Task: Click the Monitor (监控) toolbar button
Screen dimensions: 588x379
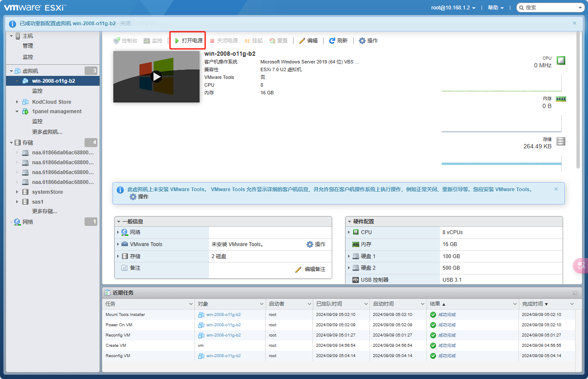Action: coord(153,41)
